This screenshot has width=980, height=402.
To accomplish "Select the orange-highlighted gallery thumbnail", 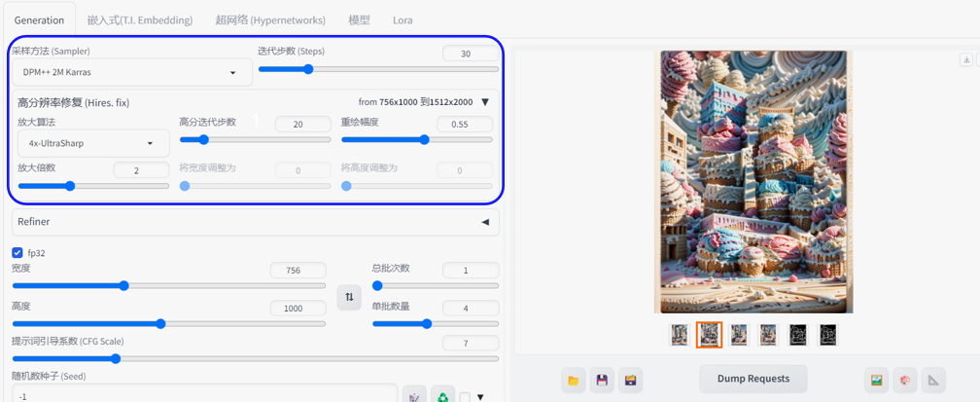I will (x=709, y=335).
